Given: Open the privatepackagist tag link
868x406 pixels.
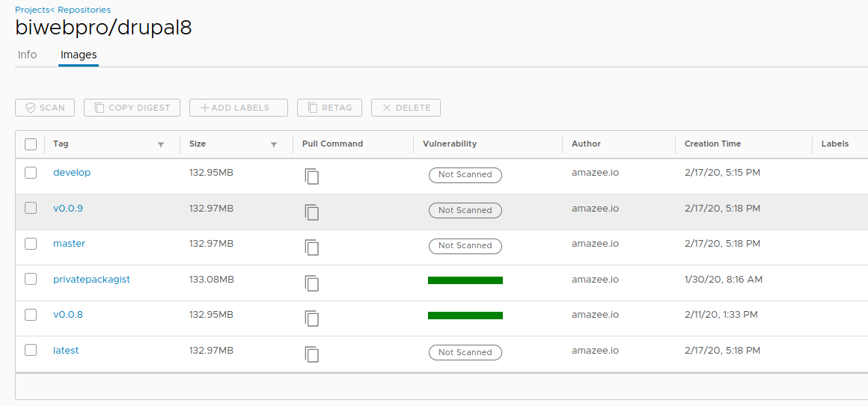Looking at the screenshot, I should (x=91, y=280).
